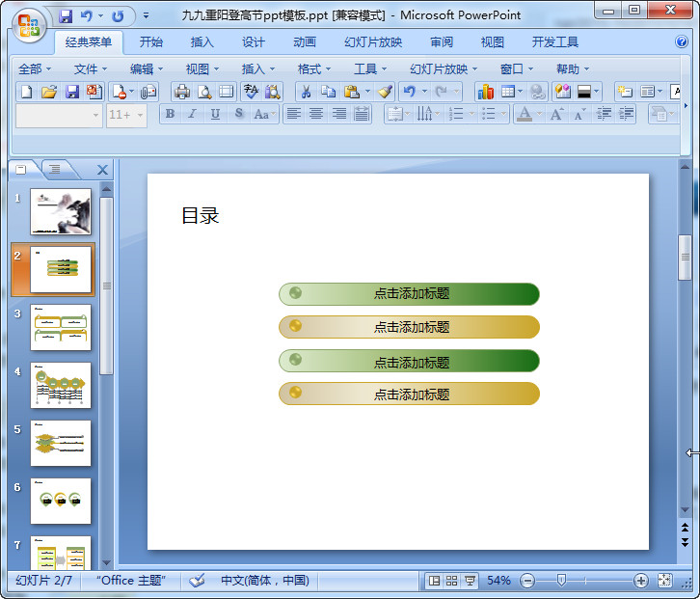Image resolution: width=700 pixels, height=599 pixels.
Task: Toggle text Shadow formatting
Action: (239, 115)
